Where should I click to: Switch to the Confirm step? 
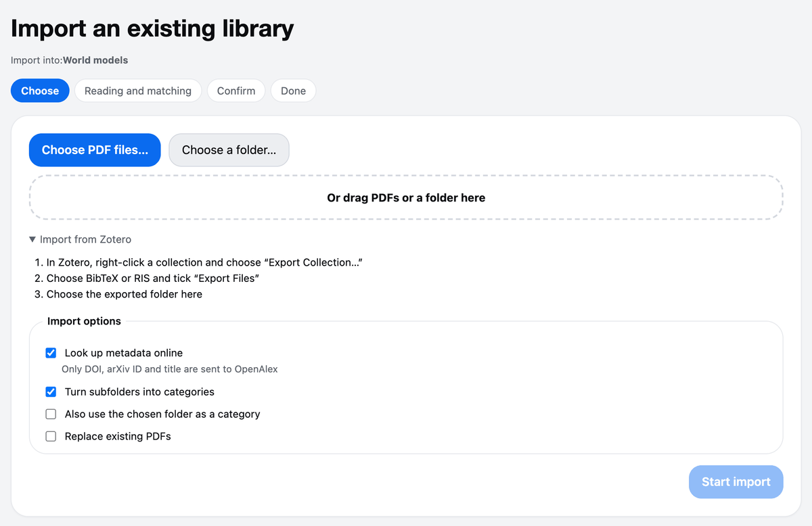point(236,91)
